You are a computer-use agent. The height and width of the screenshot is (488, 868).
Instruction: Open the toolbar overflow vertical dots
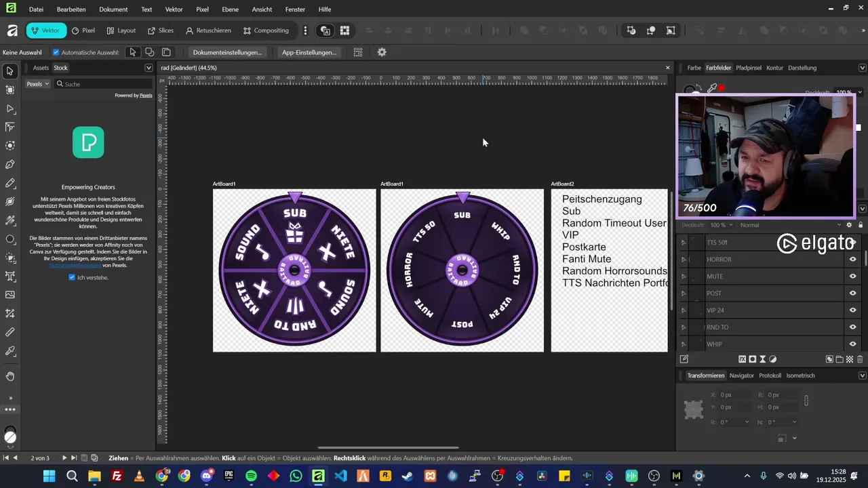305,30
